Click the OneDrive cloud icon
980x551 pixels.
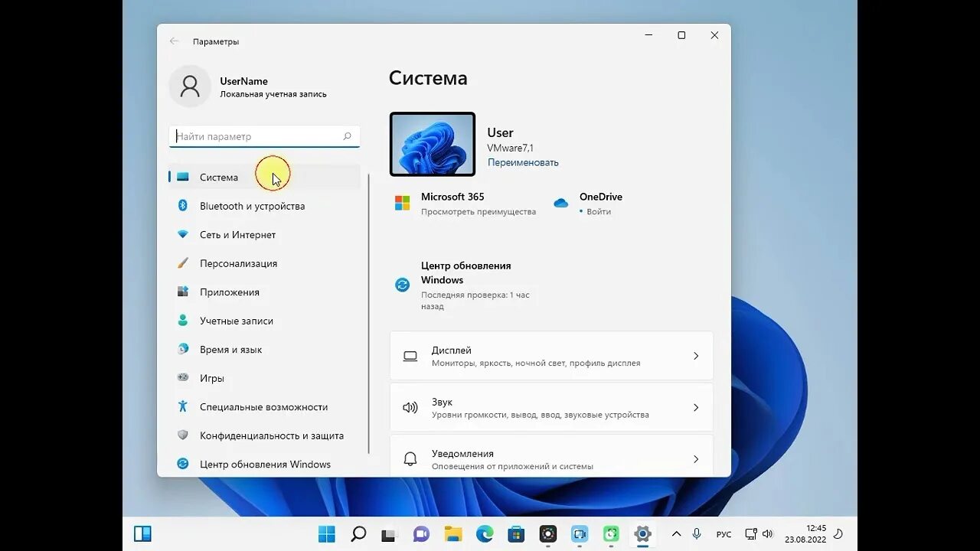[x=561, y=203]
